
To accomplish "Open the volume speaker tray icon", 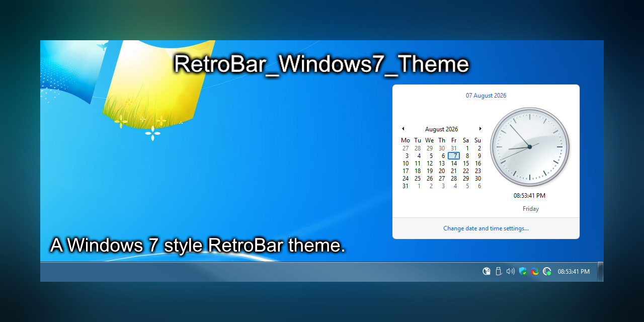I will (x=511, y=271).
